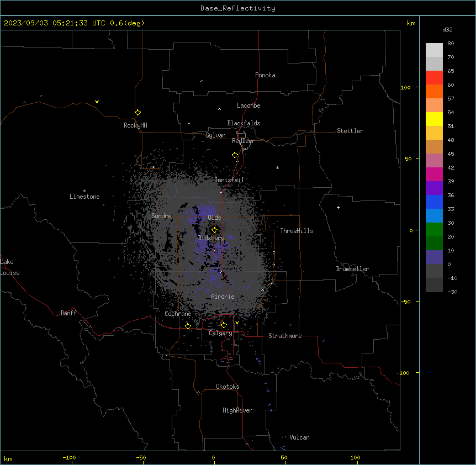Click the slate purple 10–0 dBZ color band

(x=434, y=257)
